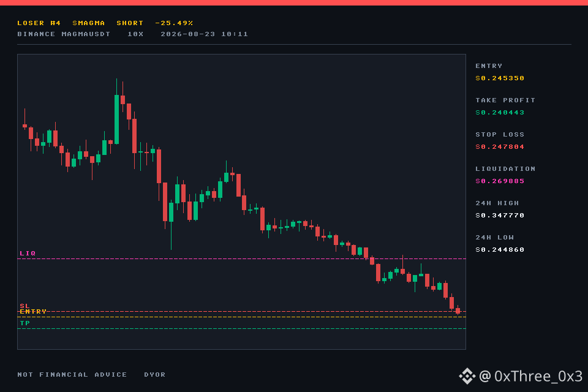Image resolution: width=588 pixels, height=392 pixels.
Task: Click the DYOR footer text
Action: [x=154, y=374]
